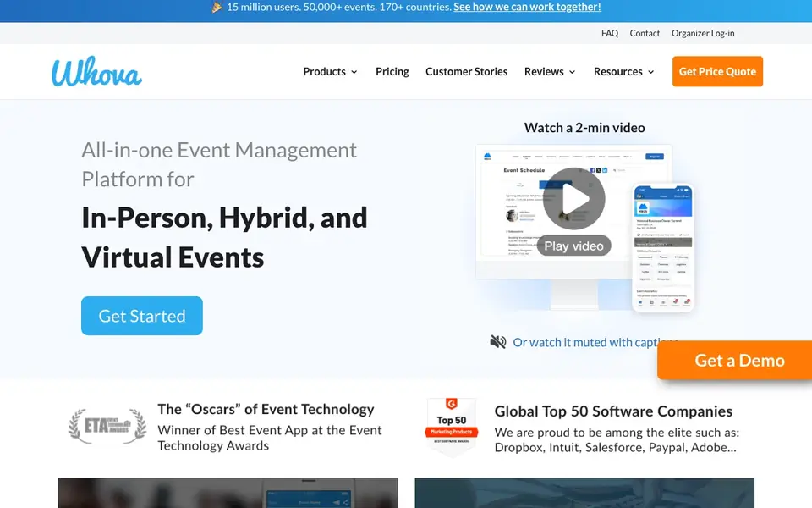Click the party popper icon in banner
Viewport: 812px width, 508px height.
(x=217, y=8)
